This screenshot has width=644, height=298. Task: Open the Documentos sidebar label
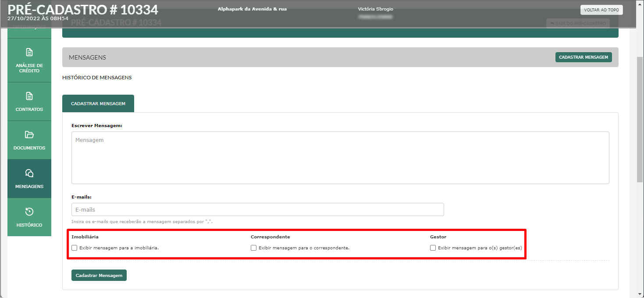pyautogui.click(x=29, y=148)
